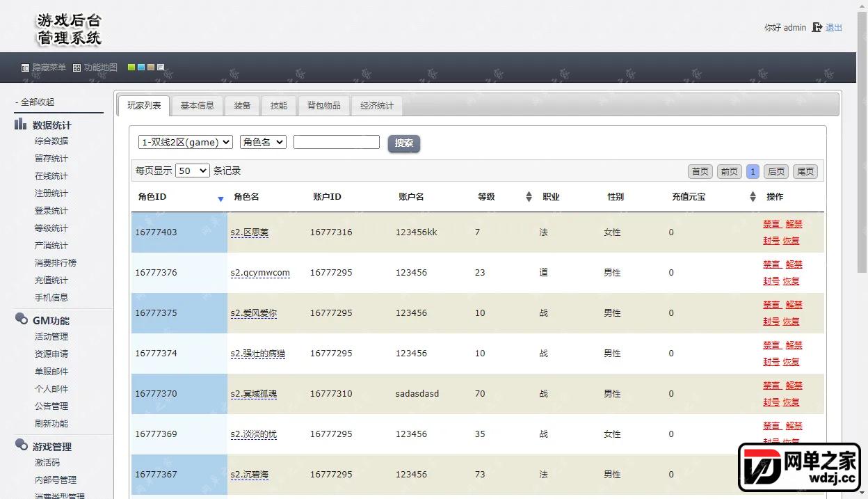
Task: Click 禁言 for character 16777403
Action: click(771, 224)
